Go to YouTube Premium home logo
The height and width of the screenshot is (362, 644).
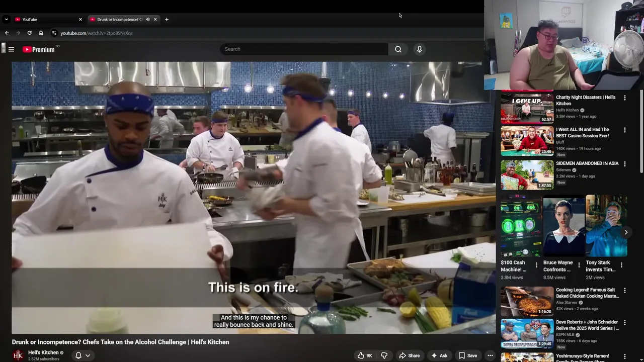[39, 49]
